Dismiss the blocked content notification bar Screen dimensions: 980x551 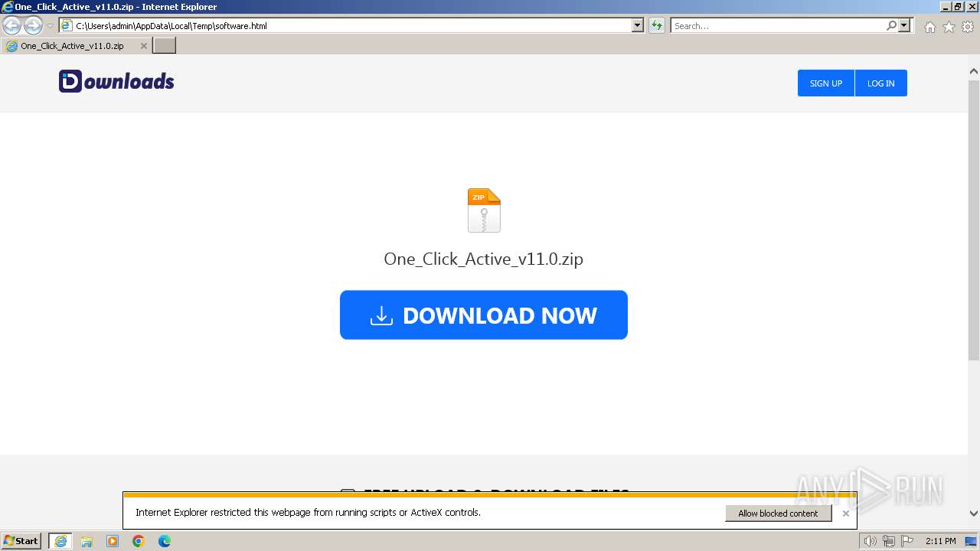(x=845, y=514)
